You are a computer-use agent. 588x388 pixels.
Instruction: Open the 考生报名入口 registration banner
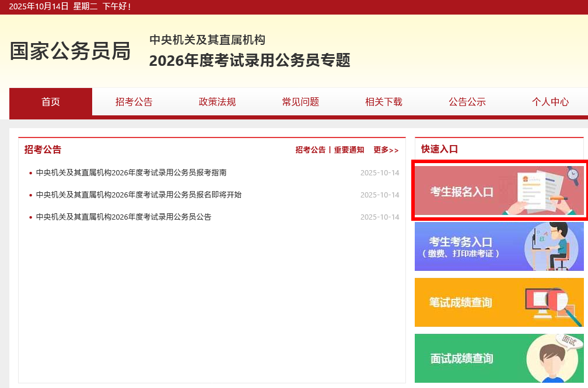[x=499, y=191]
